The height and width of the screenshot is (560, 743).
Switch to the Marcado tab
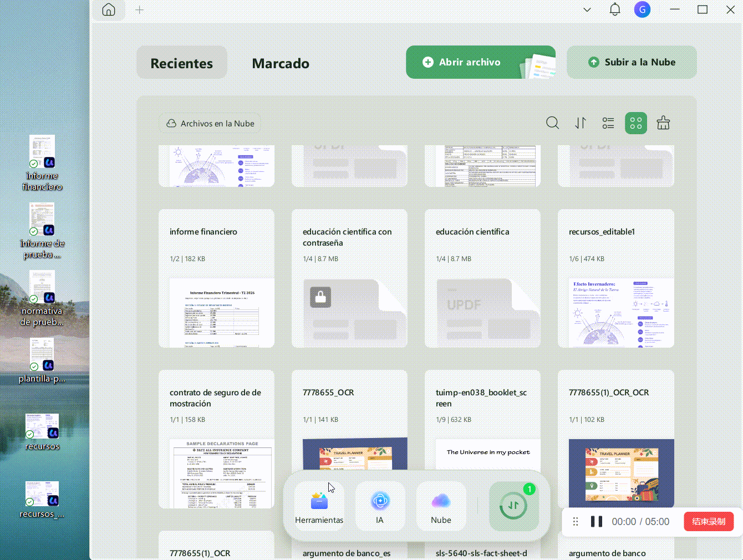click(281, 63)
